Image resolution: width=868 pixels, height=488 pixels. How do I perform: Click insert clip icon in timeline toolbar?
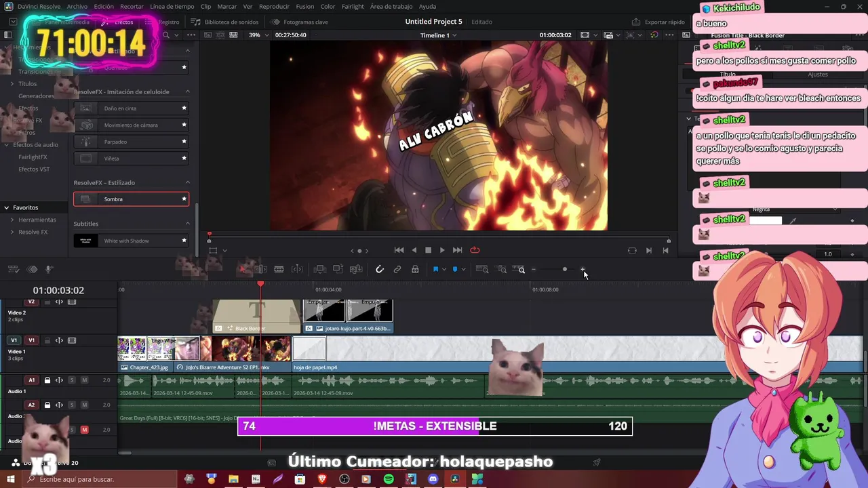(x=320, y=269)
